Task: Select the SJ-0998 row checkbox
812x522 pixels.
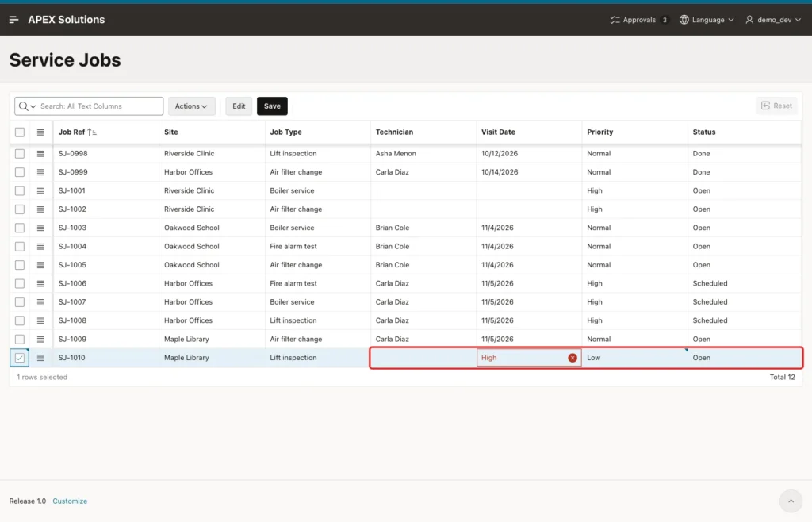Action: [x=20, y=154]
